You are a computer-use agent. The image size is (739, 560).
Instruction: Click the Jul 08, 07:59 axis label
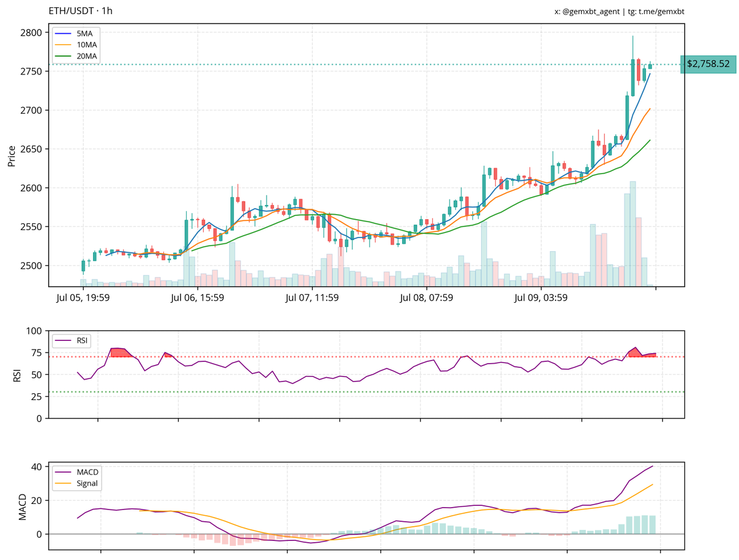click(x=427, y=298)
